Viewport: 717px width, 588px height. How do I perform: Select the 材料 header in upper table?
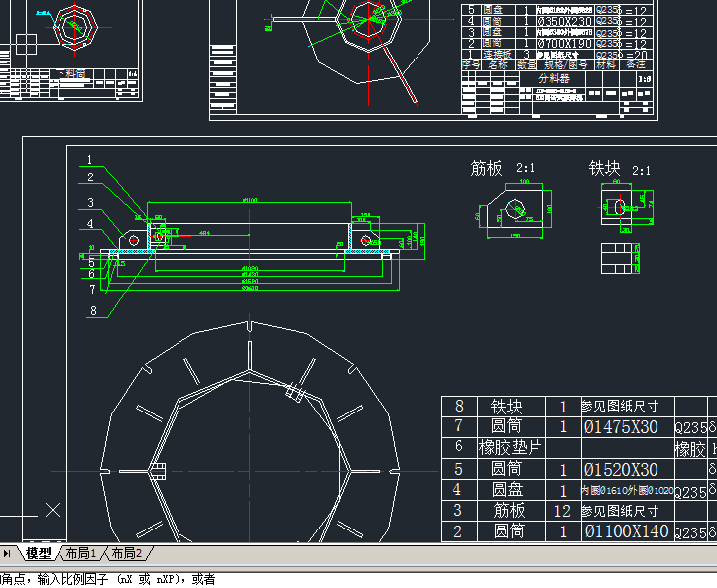[605, 64]
